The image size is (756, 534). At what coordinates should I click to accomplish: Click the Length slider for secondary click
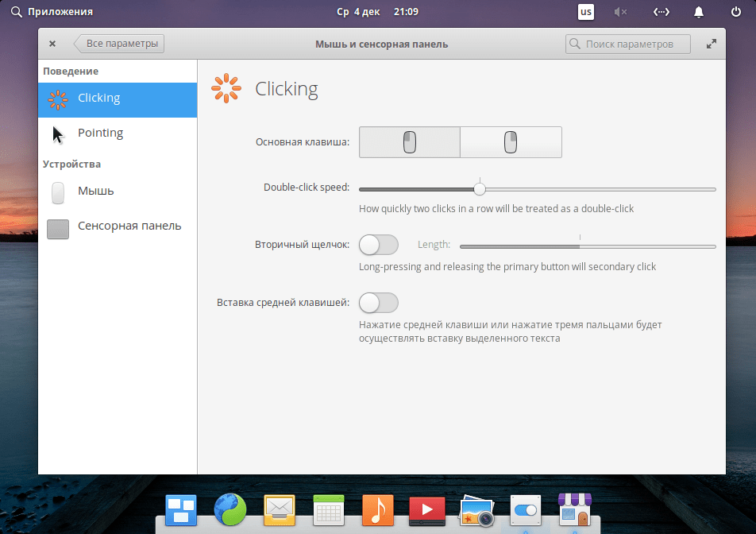588,246
